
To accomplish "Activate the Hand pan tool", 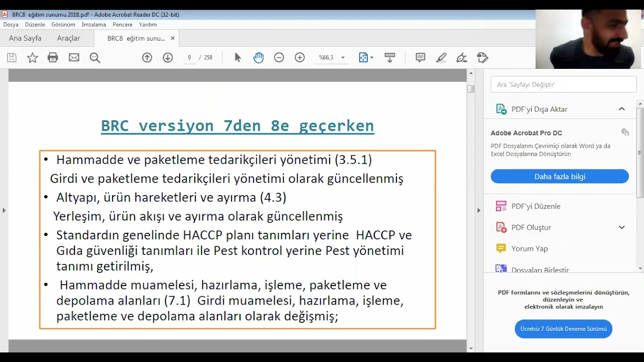I will pos(258,58).
